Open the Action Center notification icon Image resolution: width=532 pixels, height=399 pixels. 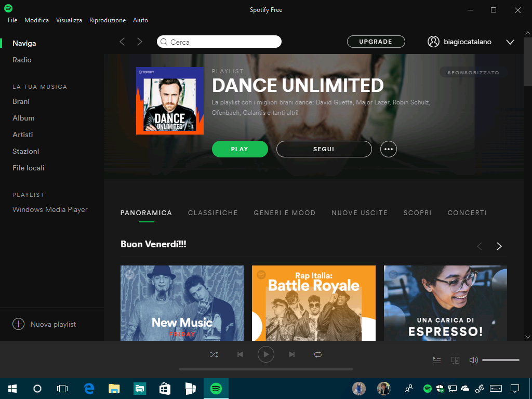[x=515, y=389]
